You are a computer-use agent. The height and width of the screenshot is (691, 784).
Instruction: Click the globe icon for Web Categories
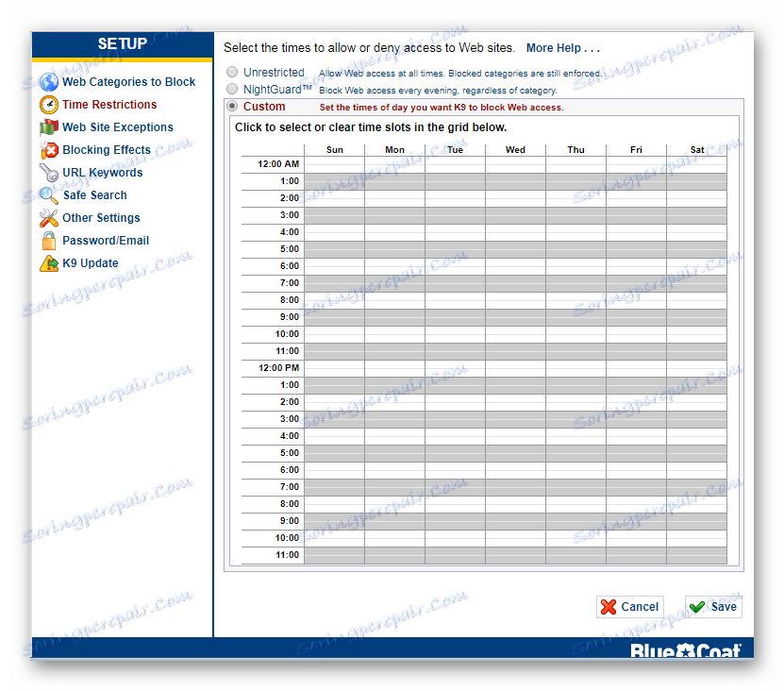click(49, 82)
